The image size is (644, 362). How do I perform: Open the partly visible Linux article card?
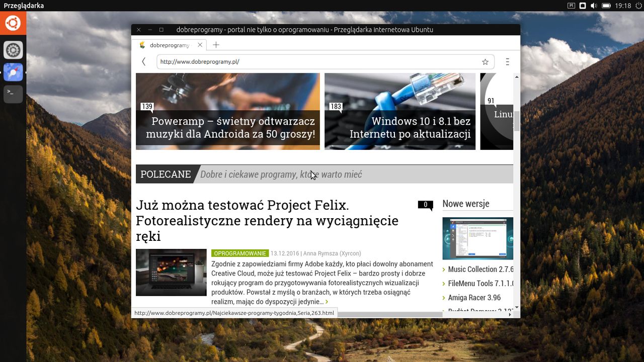(x=497, y=112)
